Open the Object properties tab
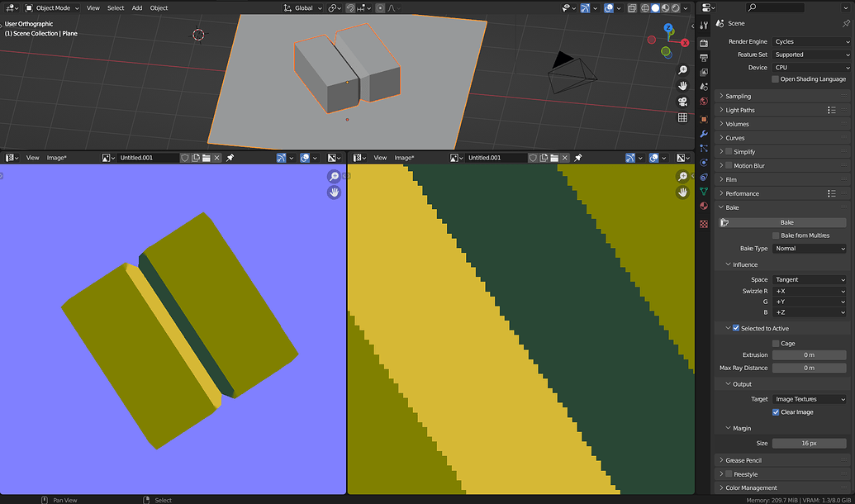 point(703,119)
